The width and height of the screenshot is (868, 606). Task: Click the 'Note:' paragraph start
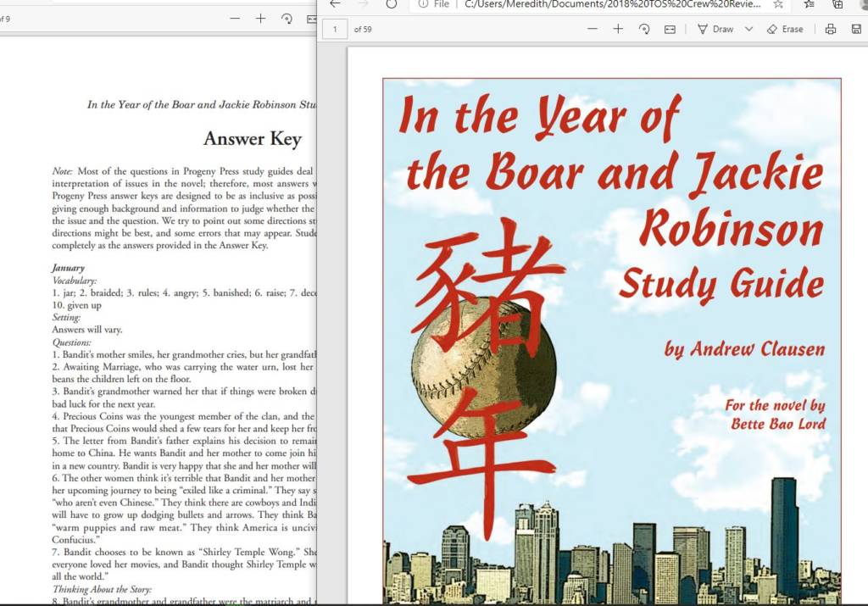[63, 171]
